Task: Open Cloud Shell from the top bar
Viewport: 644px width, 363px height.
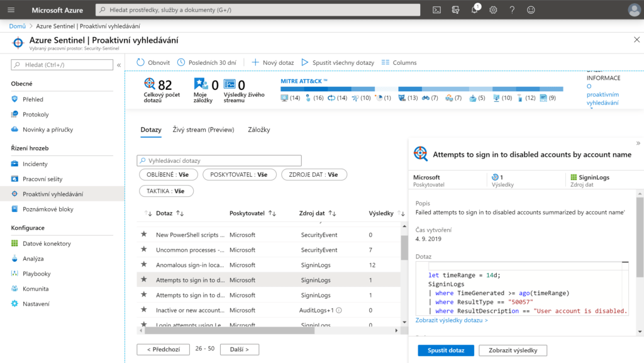Action: 436,10
